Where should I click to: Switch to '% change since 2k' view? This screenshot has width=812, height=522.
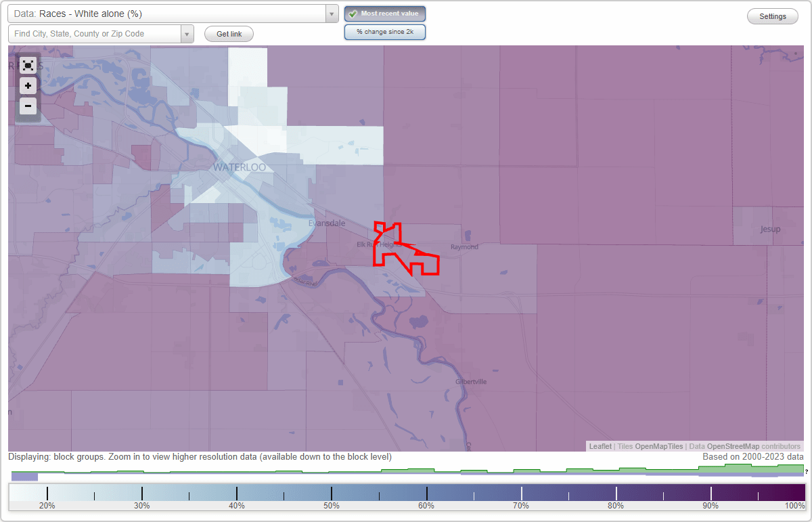coord(384,32)
